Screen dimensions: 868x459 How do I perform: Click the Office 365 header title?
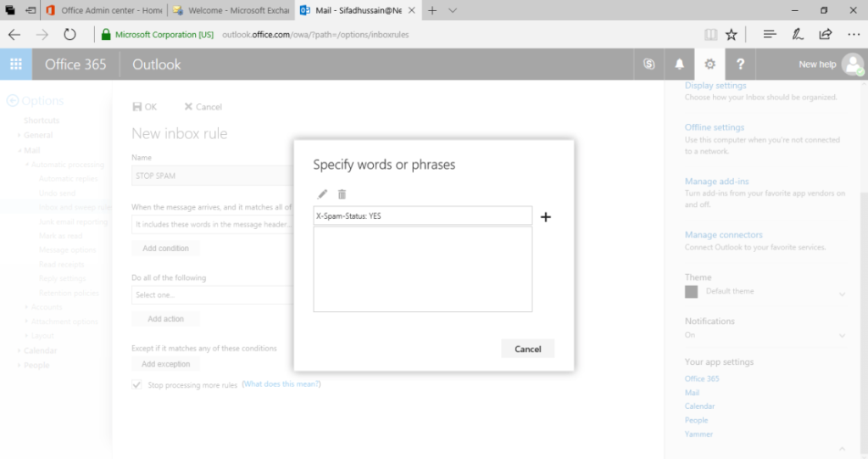(75, 64)
